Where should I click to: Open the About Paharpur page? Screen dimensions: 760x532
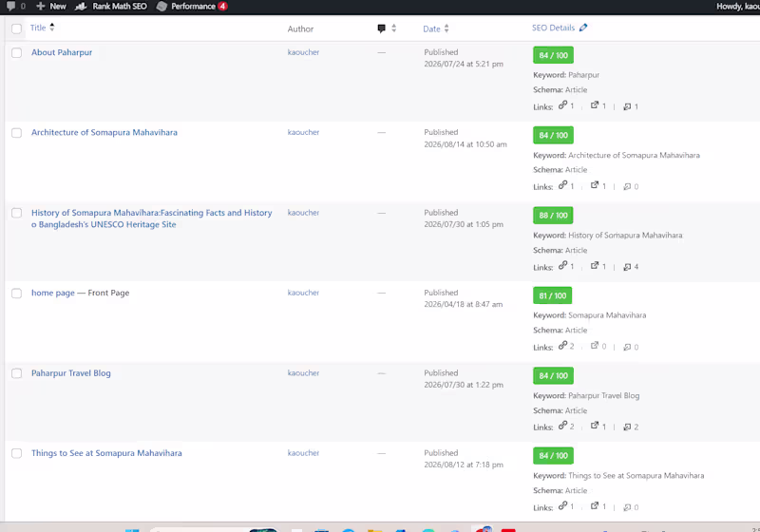pos(62,52)
